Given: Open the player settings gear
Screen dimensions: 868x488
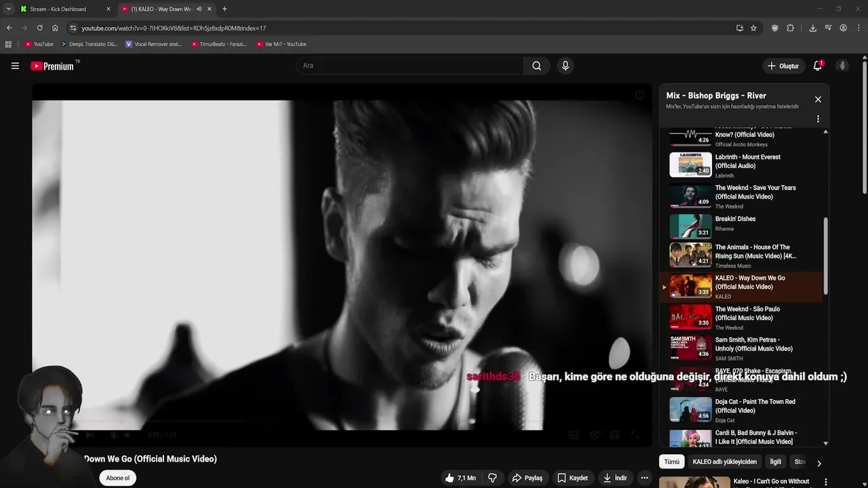Looking at the screenshot, I should [595, 435].
